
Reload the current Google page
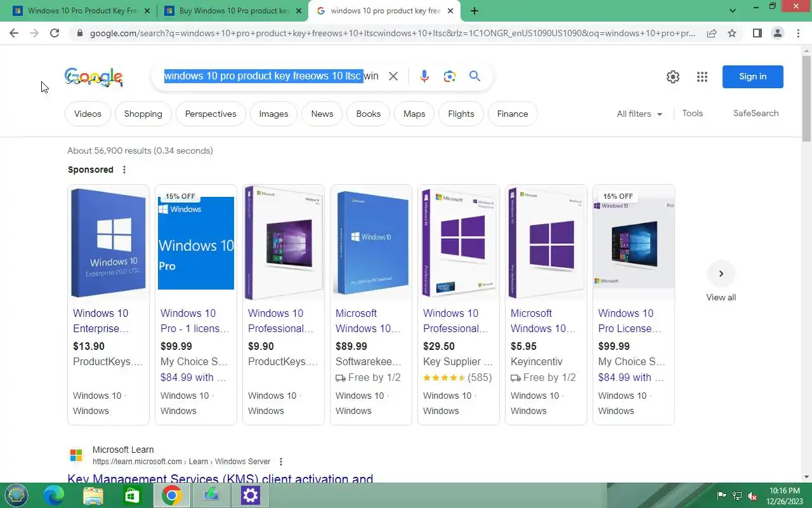pos(55,33)
